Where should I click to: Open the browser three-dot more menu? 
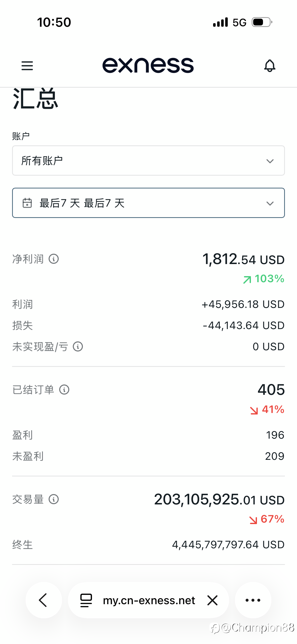tap(253, 600)
